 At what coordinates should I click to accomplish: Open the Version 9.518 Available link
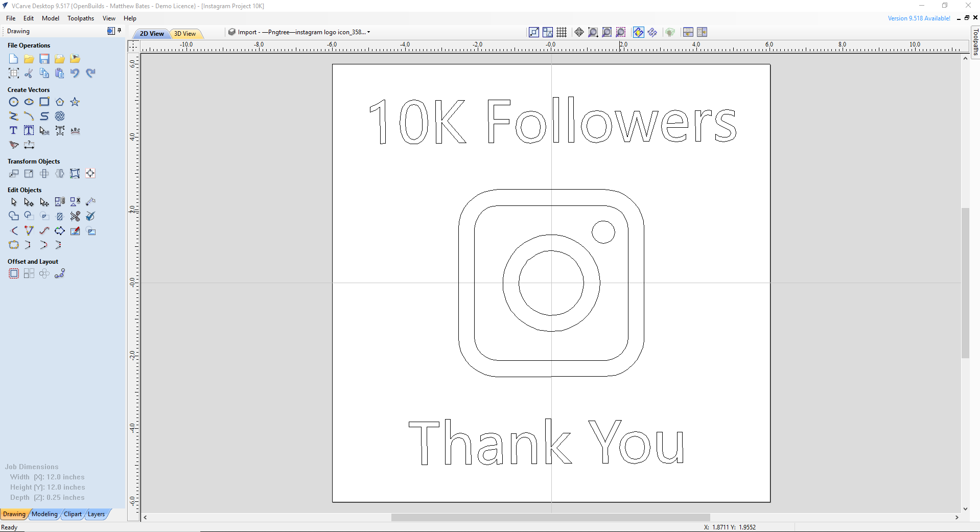(x=919, y=18)
